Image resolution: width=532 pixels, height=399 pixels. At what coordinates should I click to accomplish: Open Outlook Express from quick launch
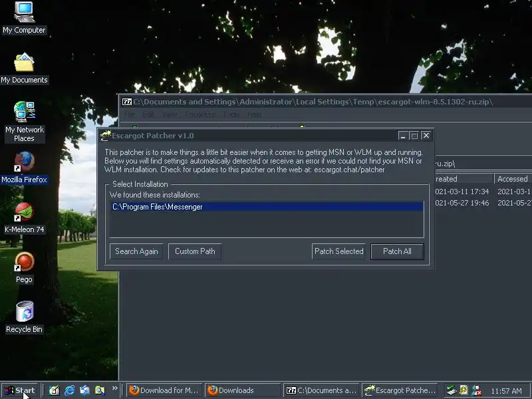click(x=84, y=390)
